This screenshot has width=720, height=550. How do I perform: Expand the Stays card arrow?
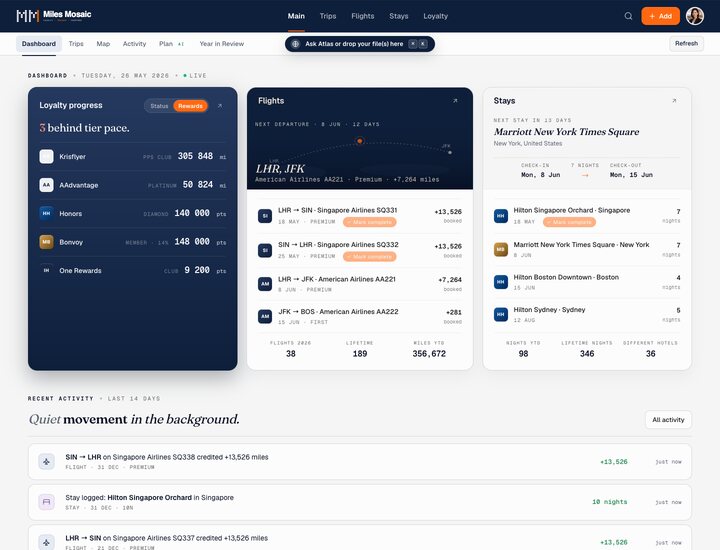(674, 101)
